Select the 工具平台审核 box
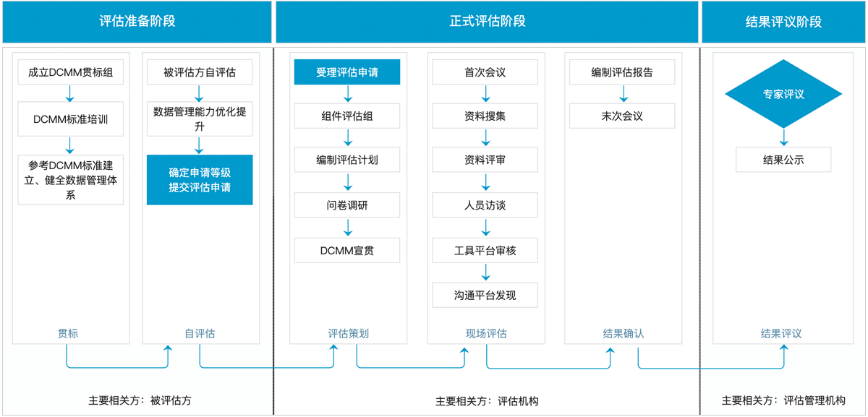The height and width of the screenshot is (417, 868). pos(485,250)
